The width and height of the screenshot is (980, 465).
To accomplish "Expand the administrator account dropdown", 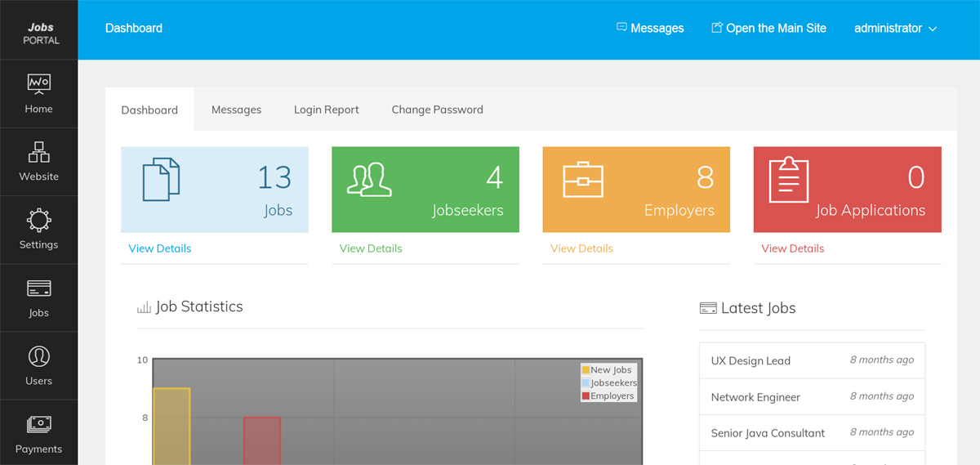I will pos(895,28).
